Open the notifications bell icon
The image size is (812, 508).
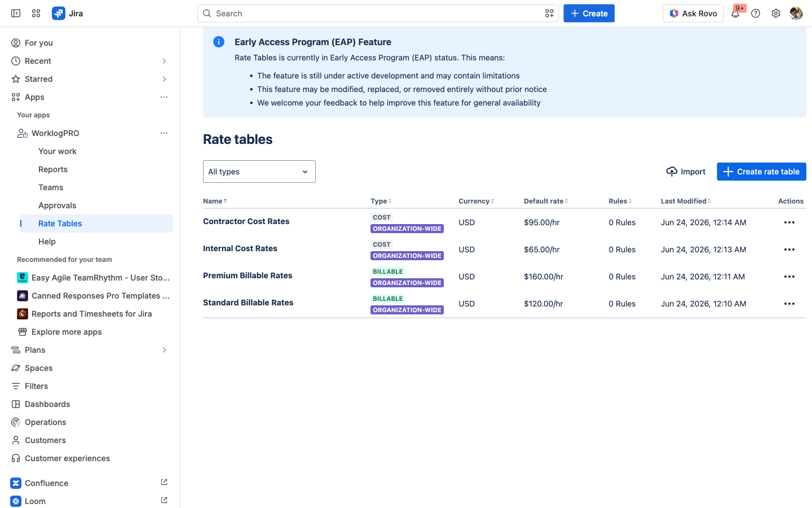coord(735,14)
